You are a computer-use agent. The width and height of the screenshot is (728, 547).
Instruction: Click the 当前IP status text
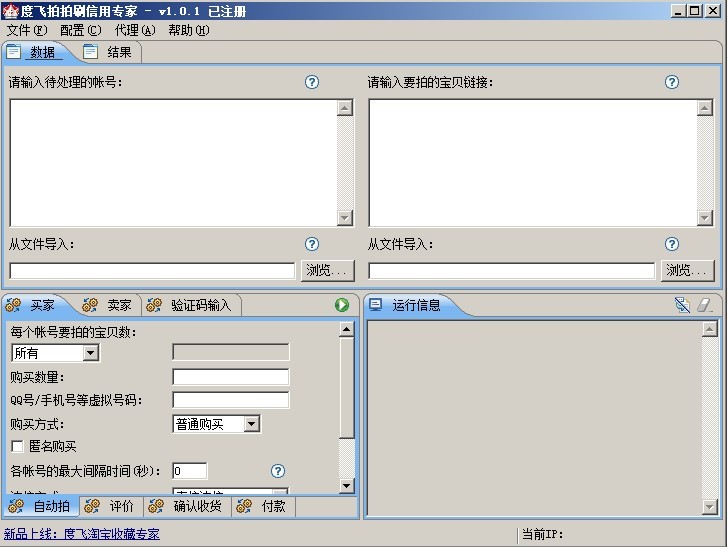click(542, 534)
